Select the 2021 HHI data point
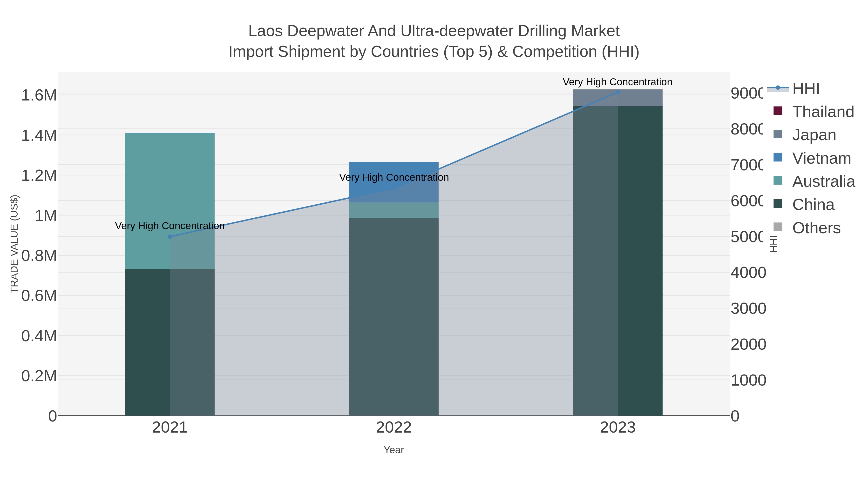This screenshot has height=488, width=868. (x=170, y=237)
